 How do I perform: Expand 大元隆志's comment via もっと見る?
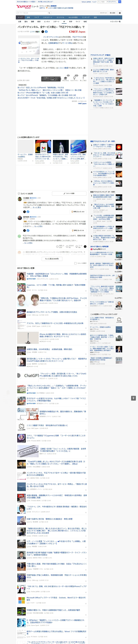click(x=37, y=207)
